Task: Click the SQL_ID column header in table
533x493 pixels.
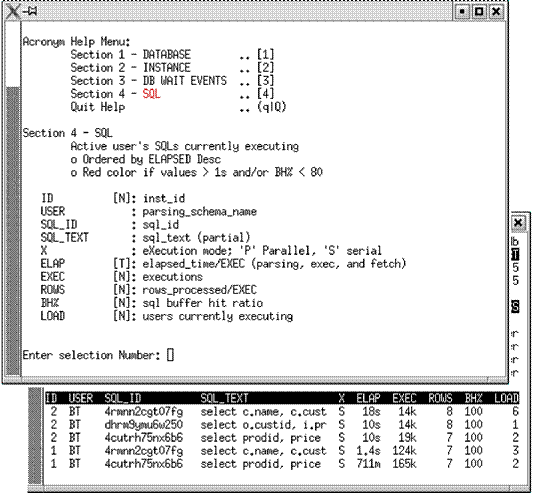Action: click(x=123, y=398)
